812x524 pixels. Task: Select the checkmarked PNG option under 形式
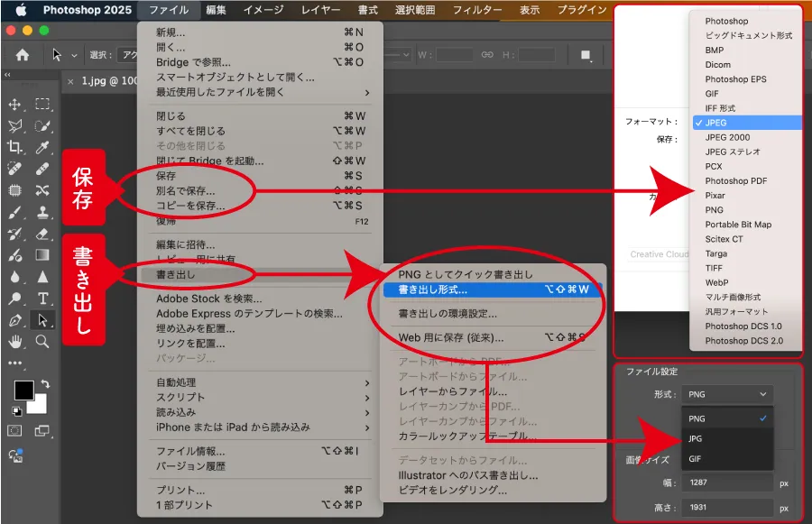click(x=727, y=418)
